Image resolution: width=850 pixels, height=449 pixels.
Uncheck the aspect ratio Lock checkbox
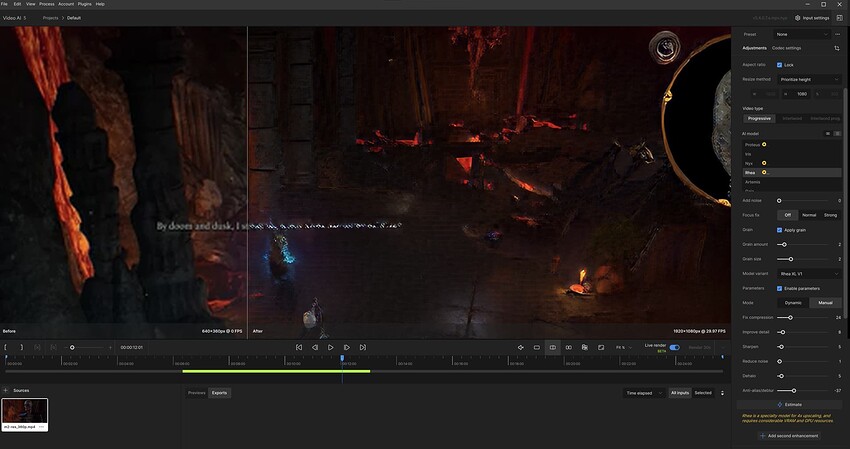(780, 65)
